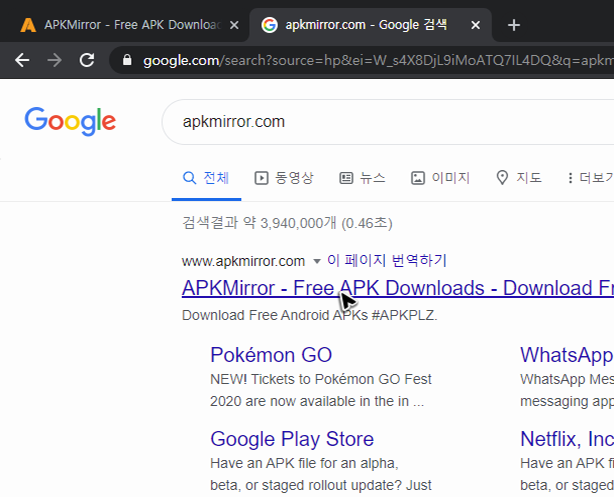Click the map pin icon beside 지도
Viewport: 614px width, 497px height.
coord(502,178)
